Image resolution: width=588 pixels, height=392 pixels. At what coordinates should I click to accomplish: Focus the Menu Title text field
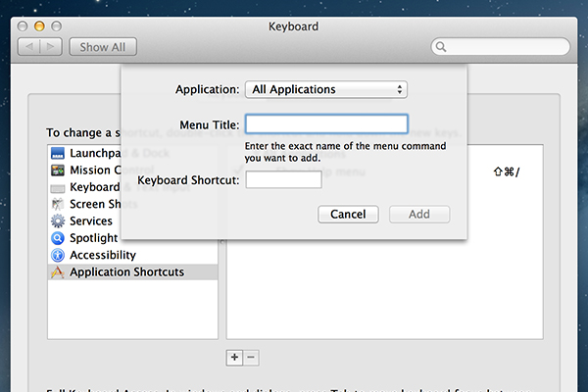(x=326, y=124)
